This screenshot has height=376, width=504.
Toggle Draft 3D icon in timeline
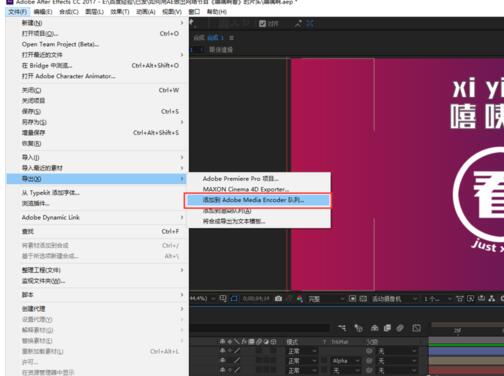[x=358, y=328]
